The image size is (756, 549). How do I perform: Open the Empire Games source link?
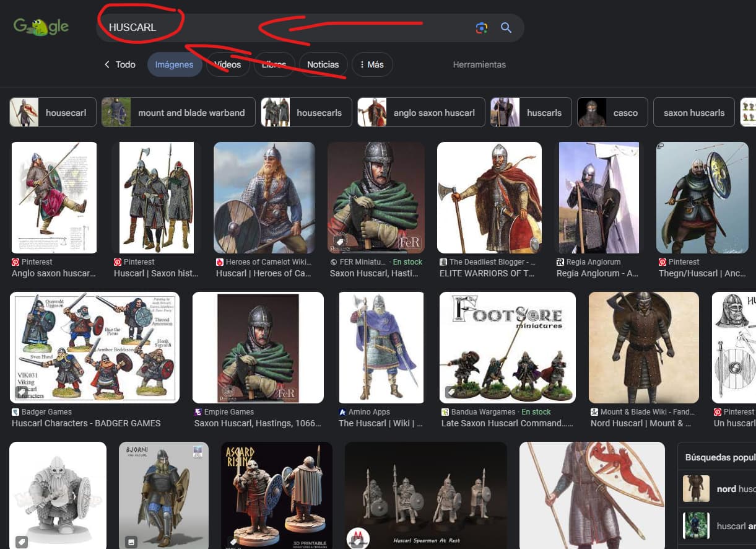pyautogui.click(x=229, y=412)
